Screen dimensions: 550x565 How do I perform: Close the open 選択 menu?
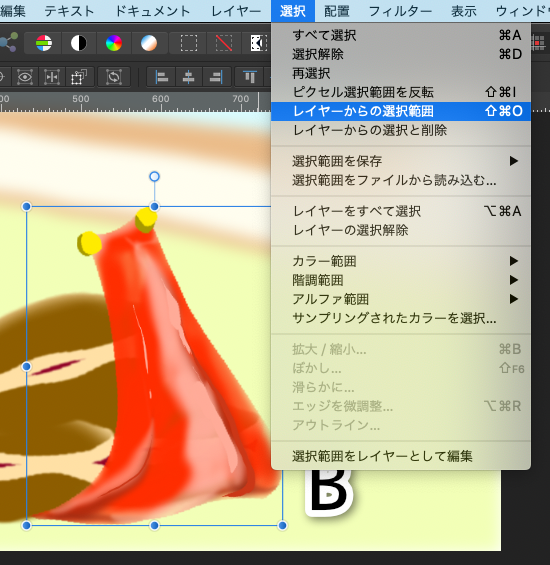pyautogui.click(x=293, y=11)
